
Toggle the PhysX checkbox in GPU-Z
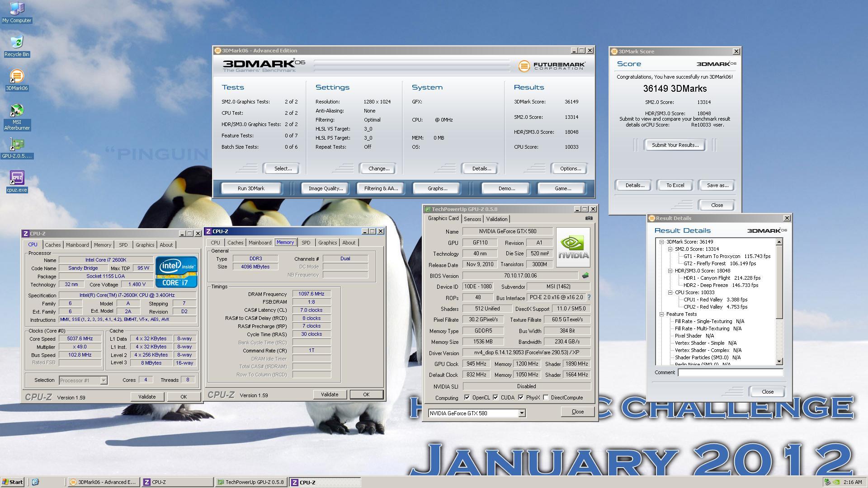tap(521, 398)
